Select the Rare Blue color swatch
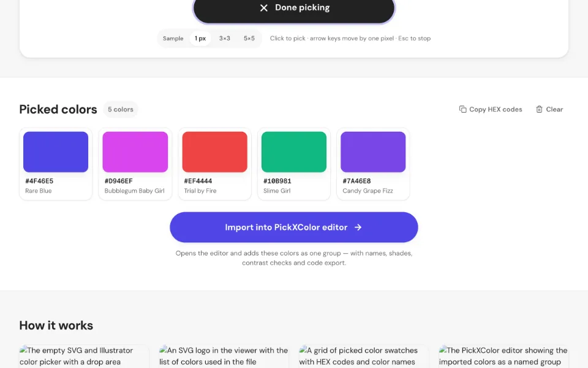Viewport: 588px width, 368px height. [56, 151]
